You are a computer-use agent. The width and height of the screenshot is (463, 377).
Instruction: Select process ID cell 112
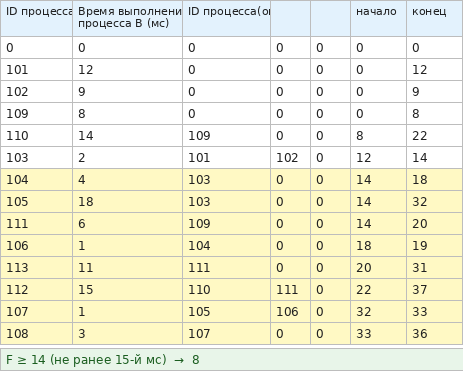click(x=36, y=290)
